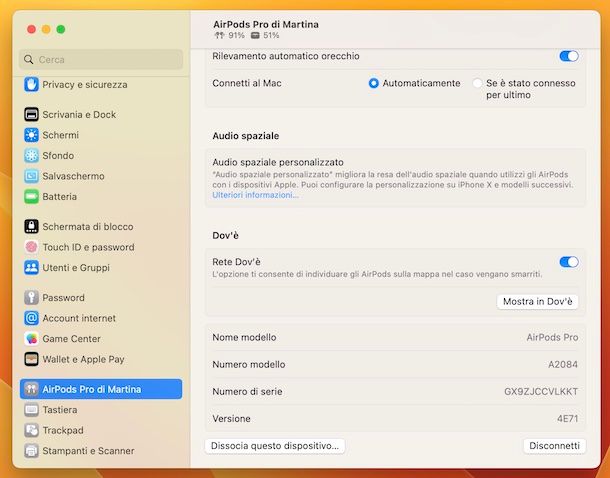
Task: Click the red close window button
Action: 32,29
